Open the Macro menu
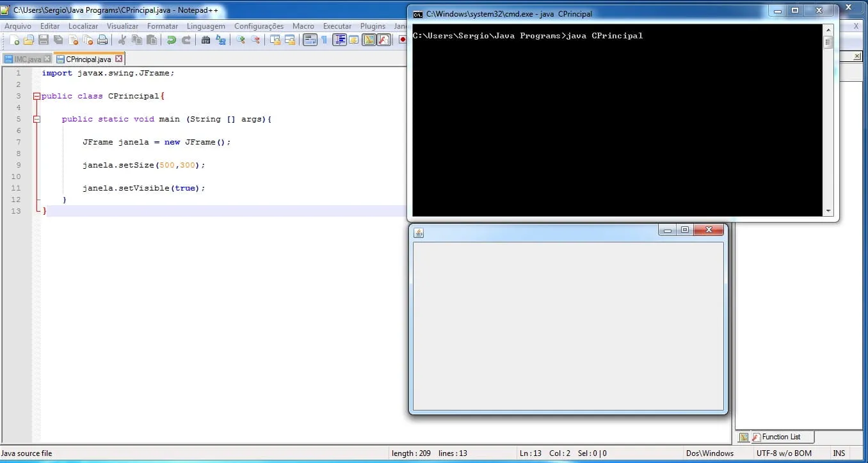Screen dimensions: 868x463 click(303, 26)
